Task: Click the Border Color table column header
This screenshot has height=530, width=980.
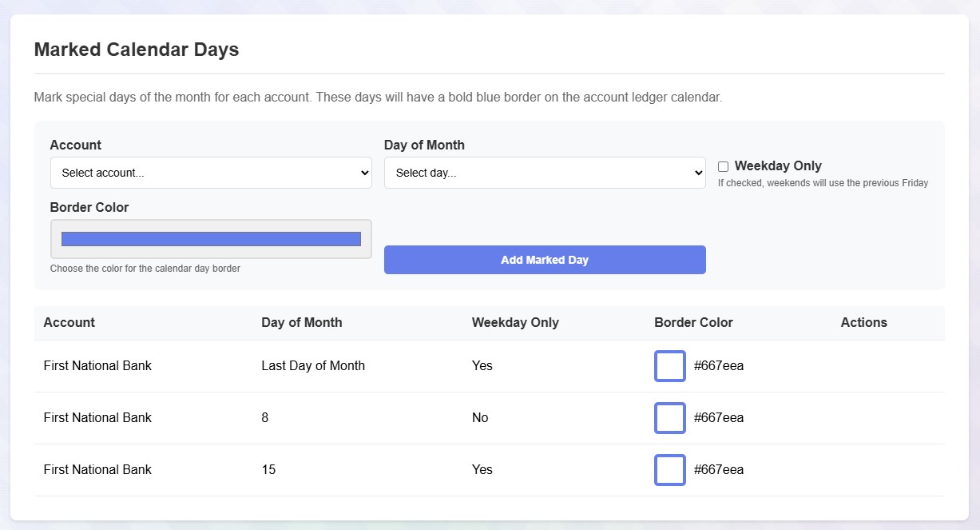Action: click(693, 323)
